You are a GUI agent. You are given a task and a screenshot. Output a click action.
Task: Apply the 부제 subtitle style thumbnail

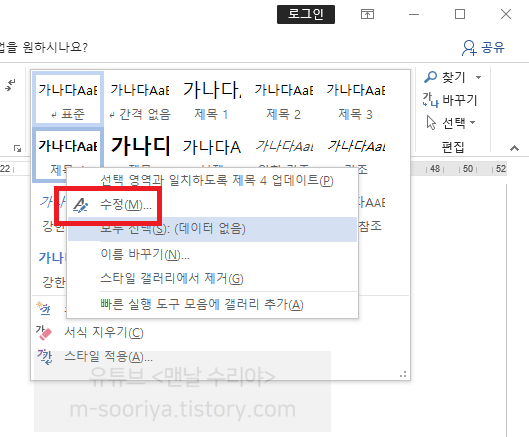(212, 148)
